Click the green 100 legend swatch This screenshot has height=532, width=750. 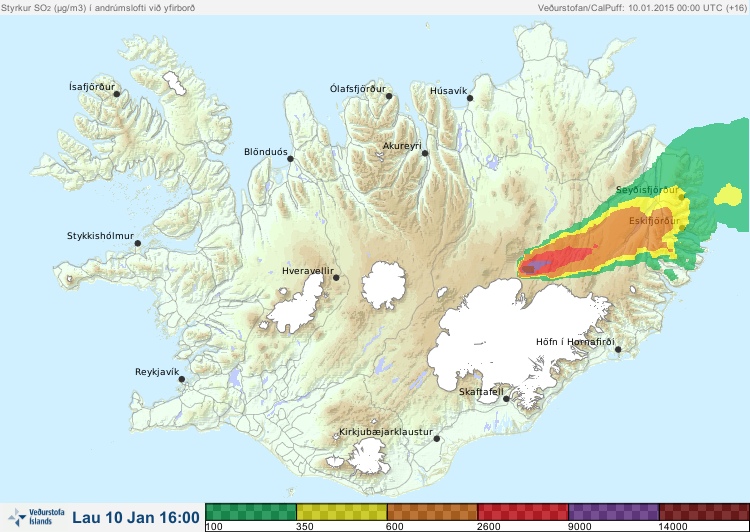[x=251, y=512]
